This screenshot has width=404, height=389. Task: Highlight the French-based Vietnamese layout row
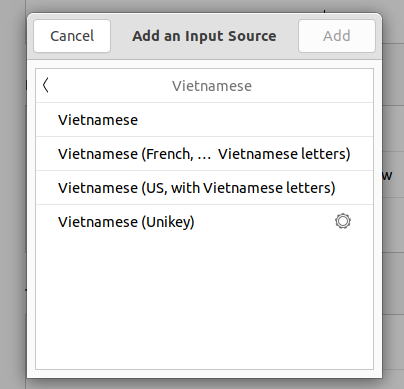click(x=204, y=154)
